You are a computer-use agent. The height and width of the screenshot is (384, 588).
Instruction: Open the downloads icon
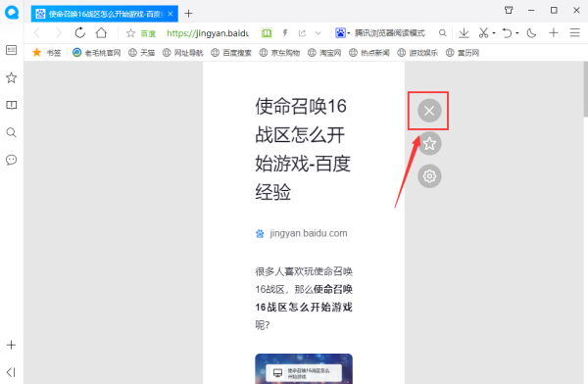click(464, 33)
